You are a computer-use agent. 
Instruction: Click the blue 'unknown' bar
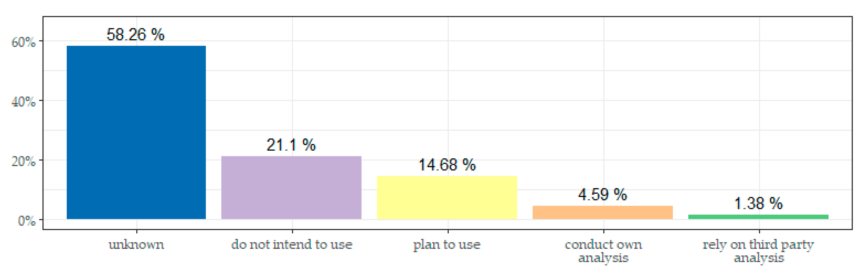[x=136, y=132]
